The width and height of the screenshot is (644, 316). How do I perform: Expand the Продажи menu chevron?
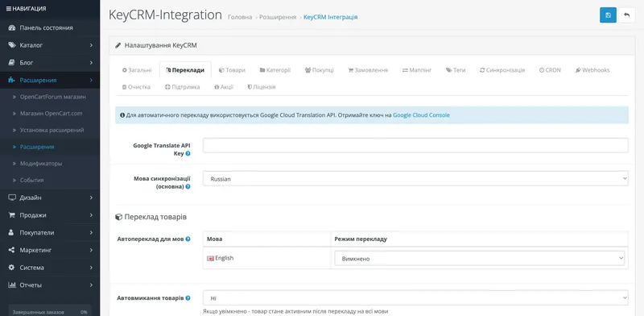pyautogui.click(x=91, y=215)
